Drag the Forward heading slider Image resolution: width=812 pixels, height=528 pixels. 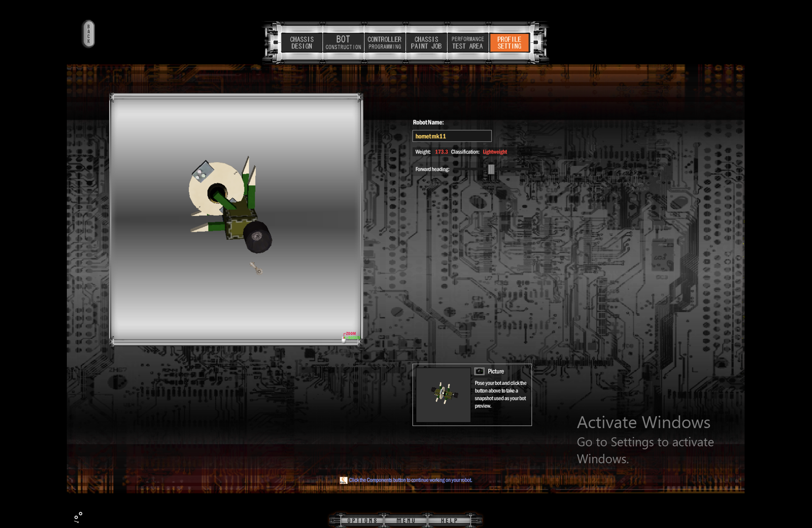click(x=491, y=169)
